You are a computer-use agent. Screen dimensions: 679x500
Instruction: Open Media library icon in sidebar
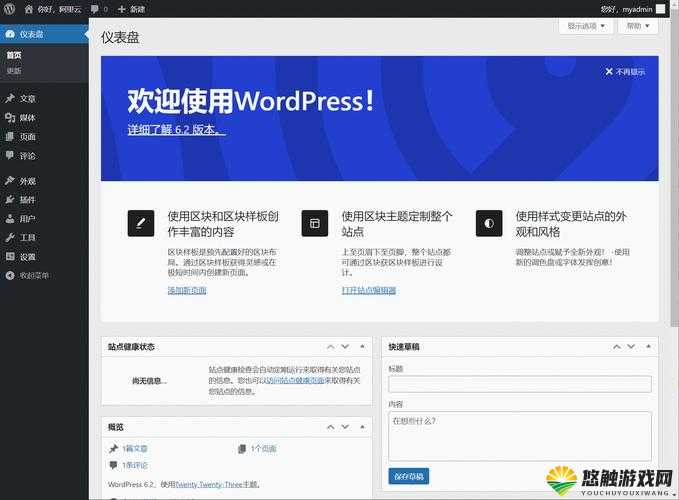[10, 117]
